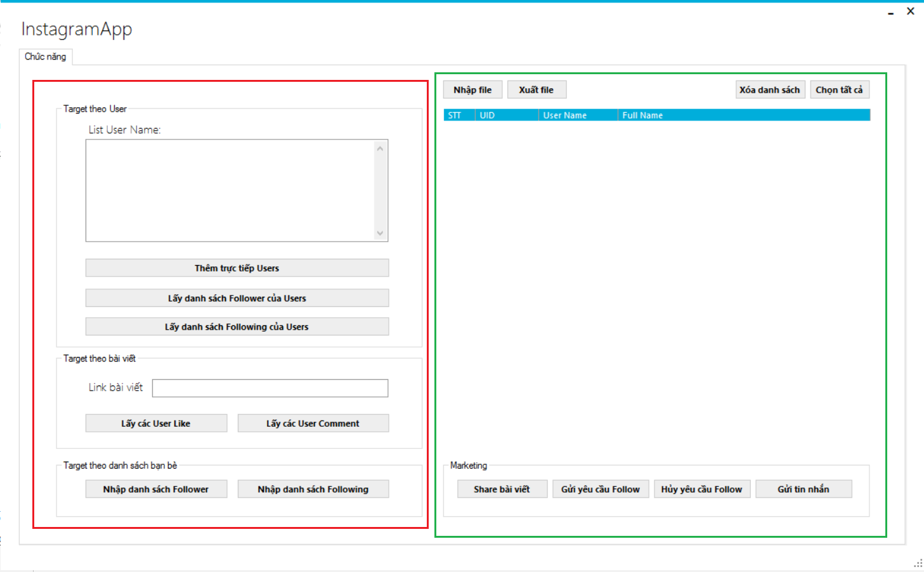
Task: Click the Share bài viết button
Action: [x=502, y=489]
